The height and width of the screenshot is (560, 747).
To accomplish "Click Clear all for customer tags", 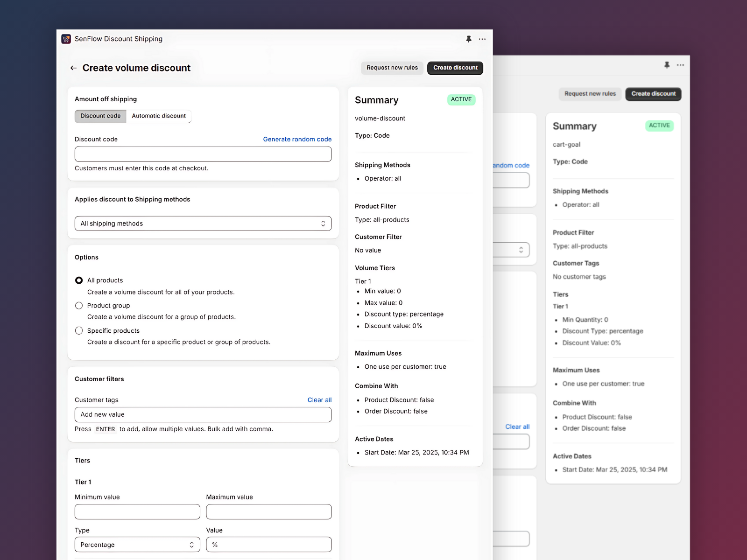I will click(320, 400).
